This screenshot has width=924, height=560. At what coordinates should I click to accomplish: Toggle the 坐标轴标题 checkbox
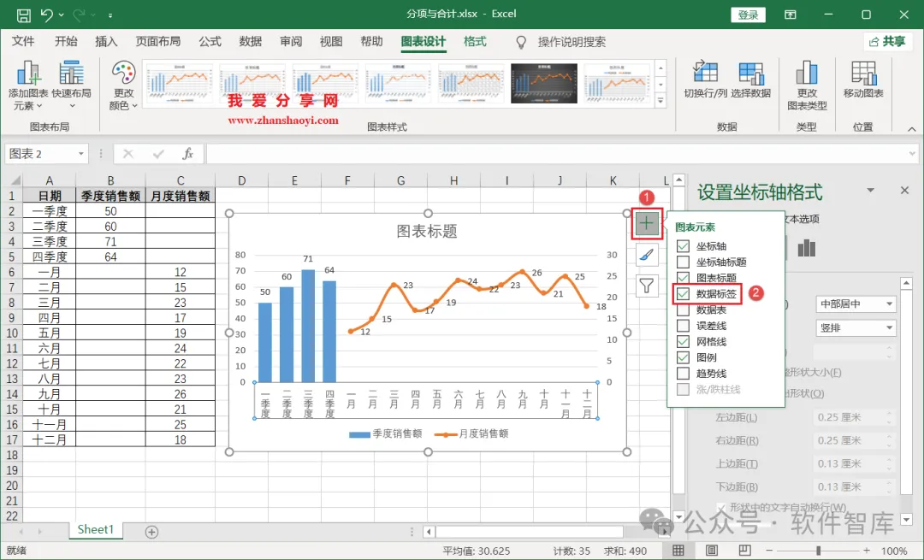click(683, 262)
